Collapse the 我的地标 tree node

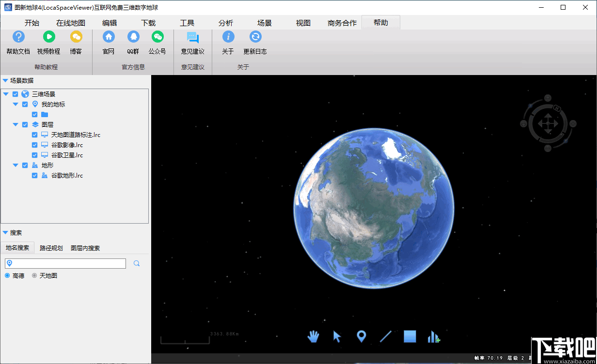[x=15, y=104]
